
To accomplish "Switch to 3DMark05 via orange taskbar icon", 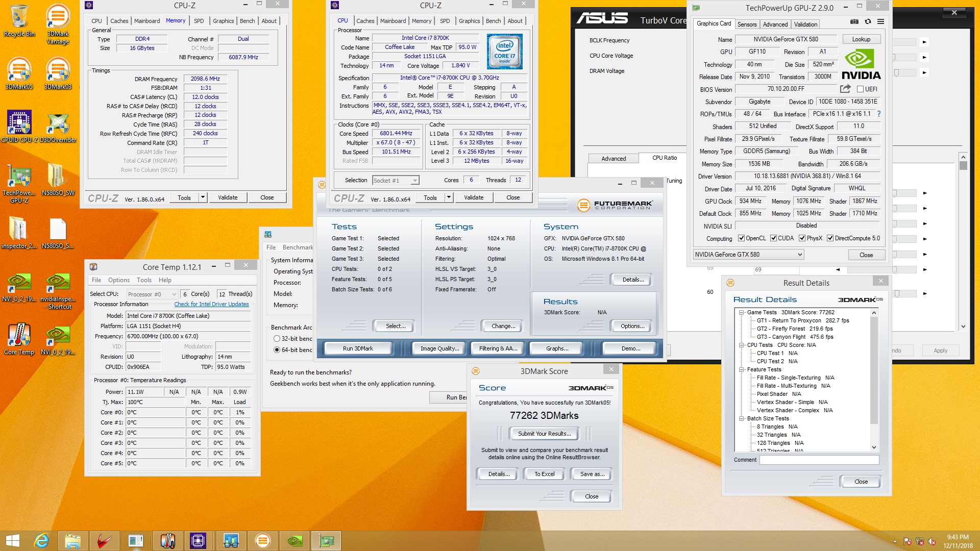I will click(262, 541).
